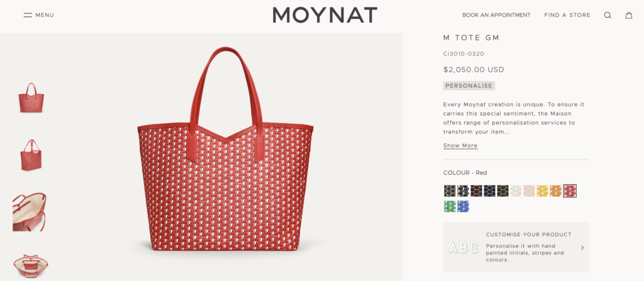Open the hamburger menu icon
The height and width of the screenshot is (281, 644).
tap(28, 15)
